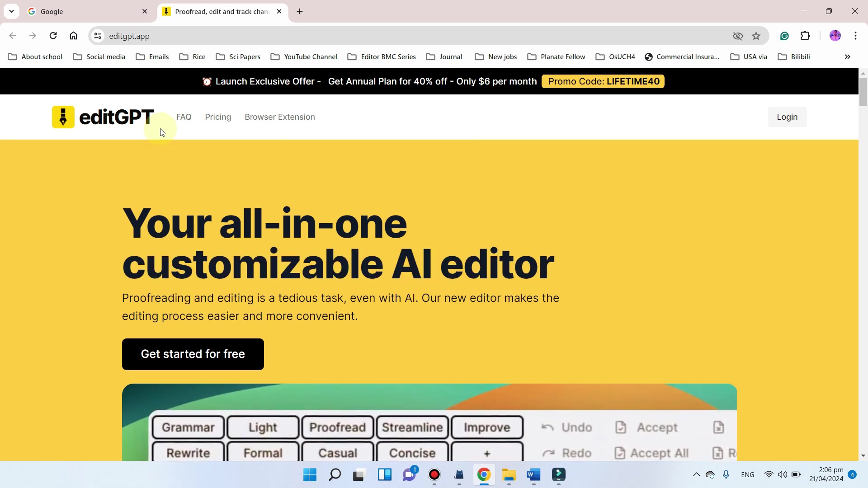The width and height of the screenshot is (868, 488).
Task: View site information icon in address bar
Action: click(98, 36)
